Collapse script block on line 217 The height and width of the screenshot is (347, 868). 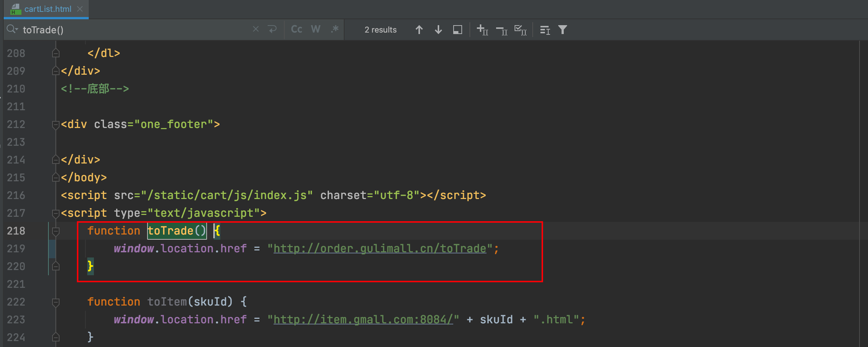click(56, 213)
